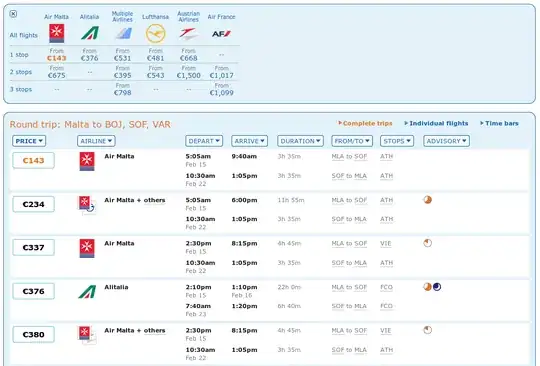Choose Air Malta 2 stops from €675
This screenshot has height=366, width=540.
[56, 72]
